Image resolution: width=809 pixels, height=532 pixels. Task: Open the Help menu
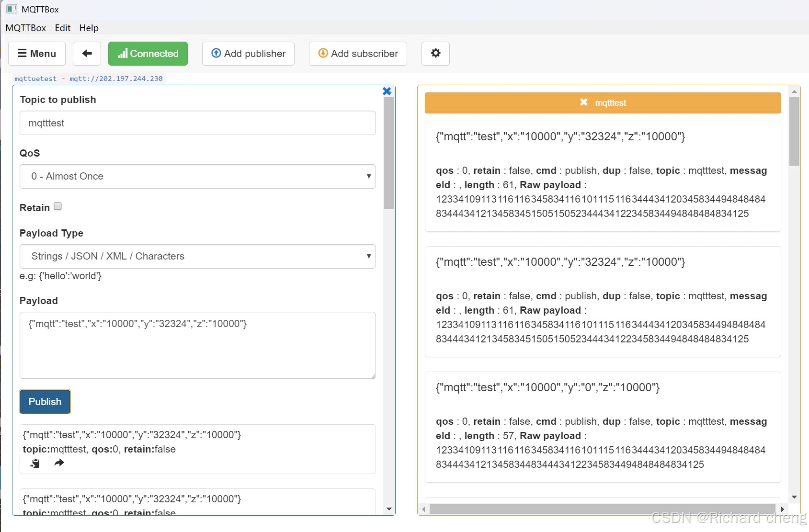[89, 28]
